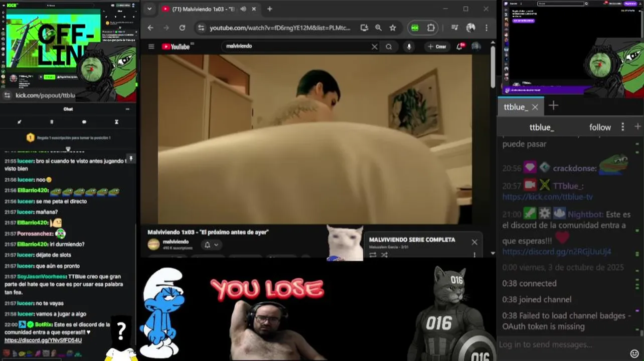Run search with YouTube magnifier button
Screen dimensions: 644x361
[x=389, y=47]
